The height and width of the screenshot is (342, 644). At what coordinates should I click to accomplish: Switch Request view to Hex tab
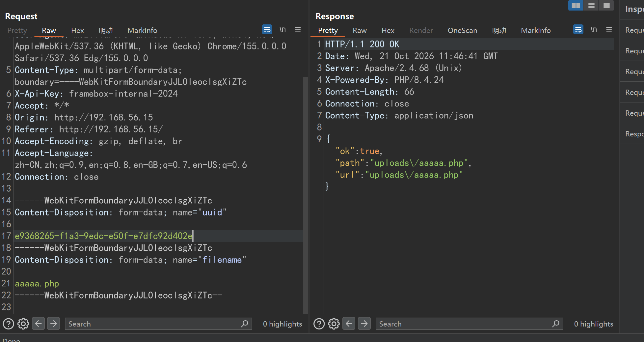point(77,30)
